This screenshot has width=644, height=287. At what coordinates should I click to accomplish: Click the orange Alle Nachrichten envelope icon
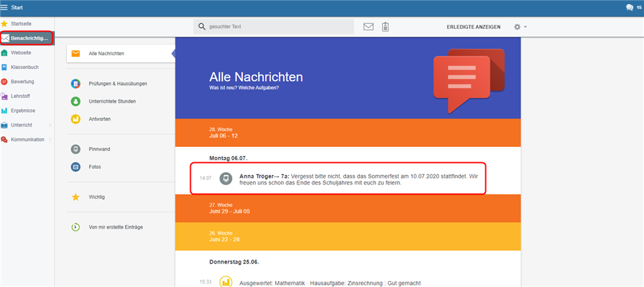[x=76, y=54]
